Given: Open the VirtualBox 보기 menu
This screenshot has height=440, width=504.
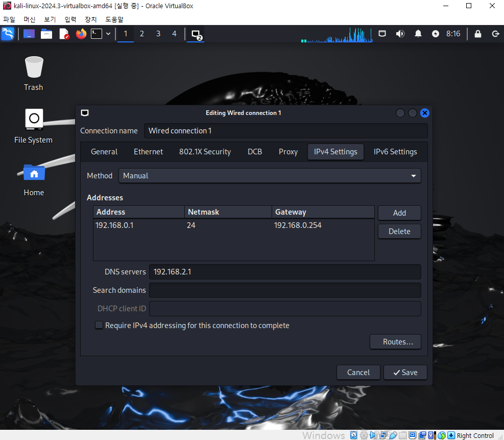Looking at the screenshot, I should [x=50, y=19].
